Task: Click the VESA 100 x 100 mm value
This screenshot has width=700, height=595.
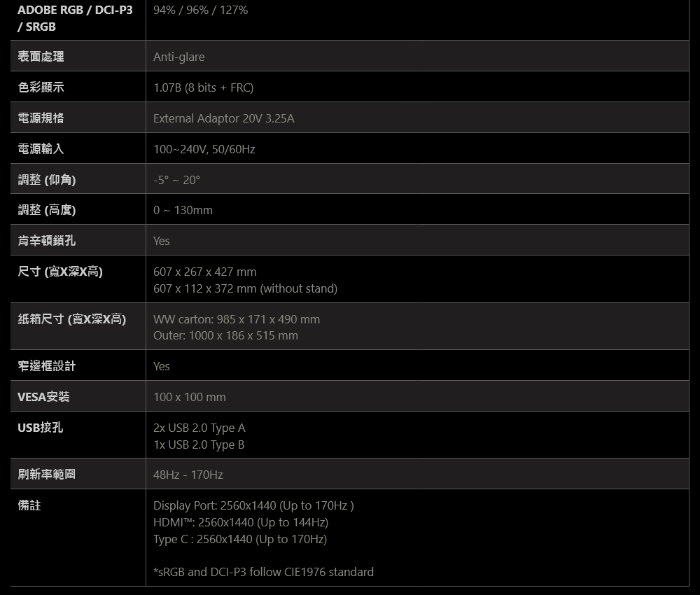Action: [x=189, y=397]
